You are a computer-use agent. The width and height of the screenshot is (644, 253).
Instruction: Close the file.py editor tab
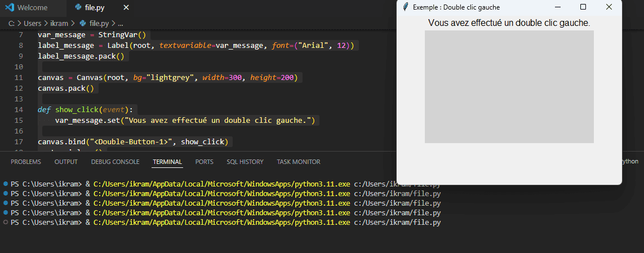[126, 7]
